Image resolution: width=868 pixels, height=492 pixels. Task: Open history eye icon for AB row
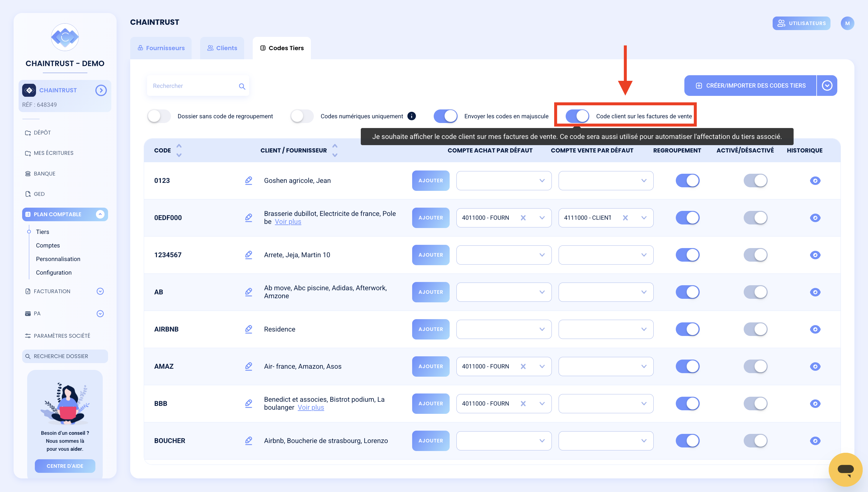tap(815, 292)
